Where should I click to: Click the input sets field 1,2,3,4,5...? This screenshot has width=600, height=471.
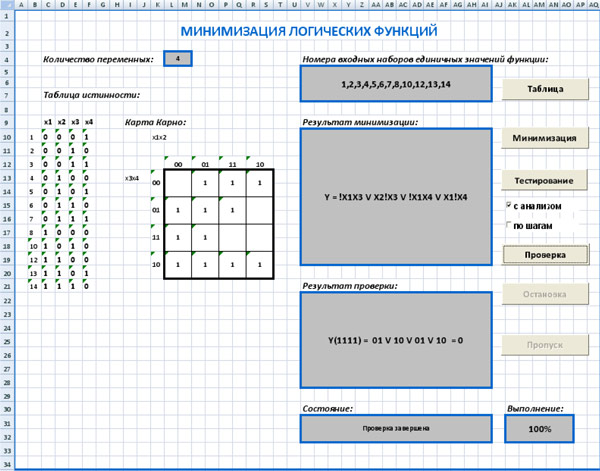click(396, 84)
